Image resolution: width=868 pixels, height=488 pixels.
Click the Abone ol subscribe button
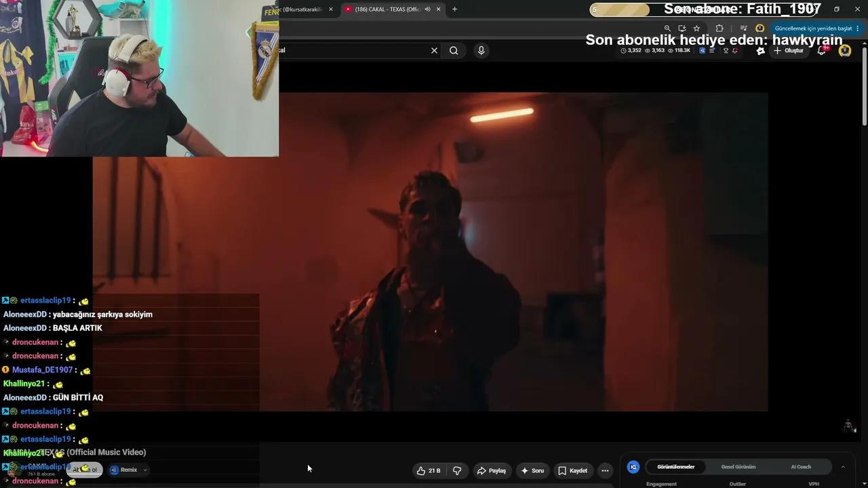coord(85,470)
